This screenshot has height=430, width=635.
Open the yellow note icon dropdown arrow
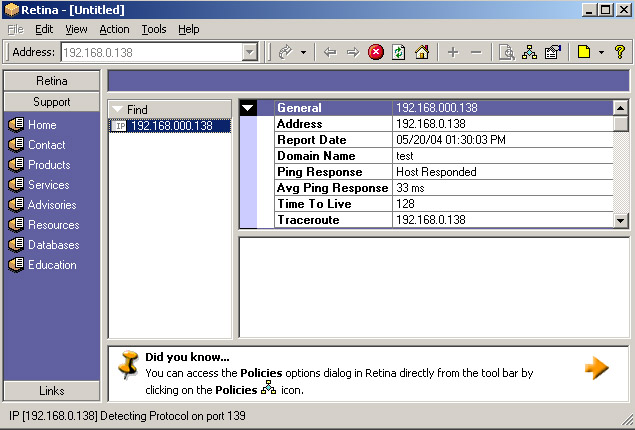tap(601, 52)
